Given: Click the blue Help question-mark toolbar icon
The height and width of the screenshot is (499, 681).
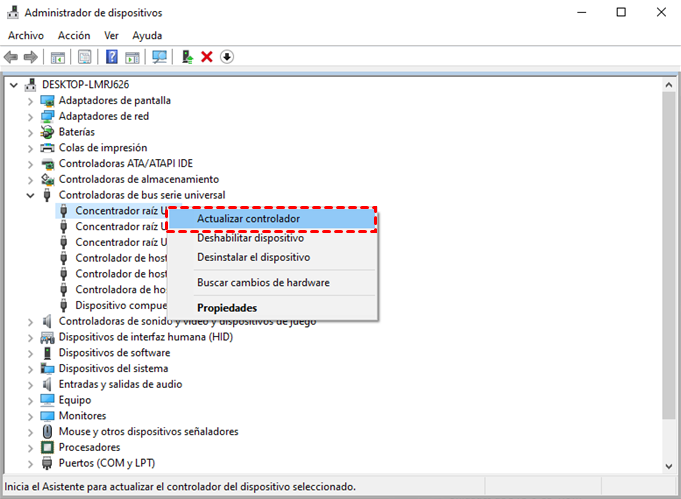Looking at the screenshot, I should [112, 57].
